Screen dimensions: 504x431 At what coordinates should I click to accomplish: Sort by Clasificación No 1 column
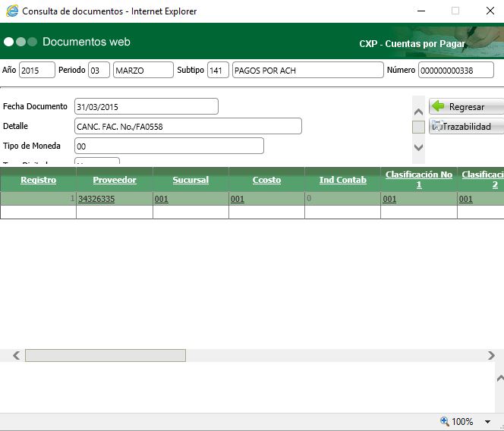coord(419,180)
